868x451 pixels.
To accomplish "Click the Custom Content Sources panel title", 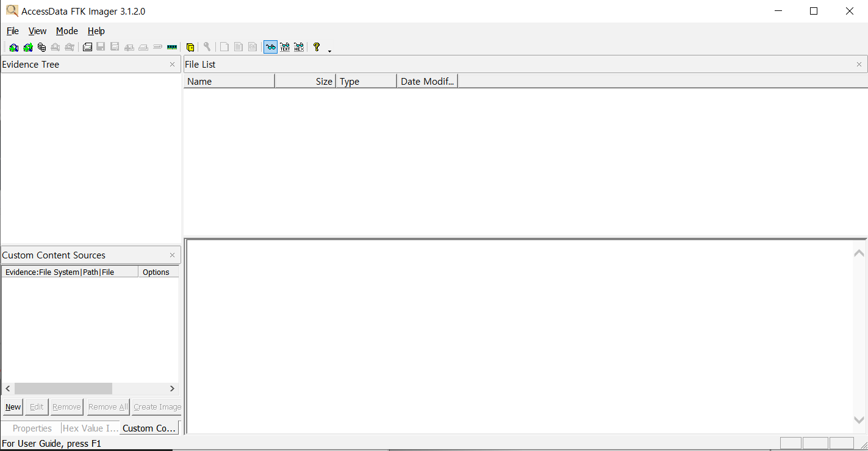I will (54, 255).
